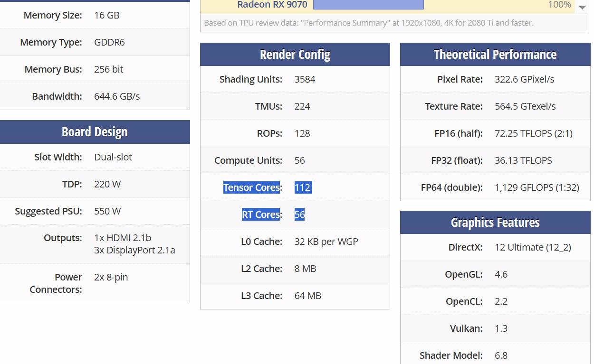594x364 pixels.
Task: Click the FP32 (float) label
Action: click(457, 160)
